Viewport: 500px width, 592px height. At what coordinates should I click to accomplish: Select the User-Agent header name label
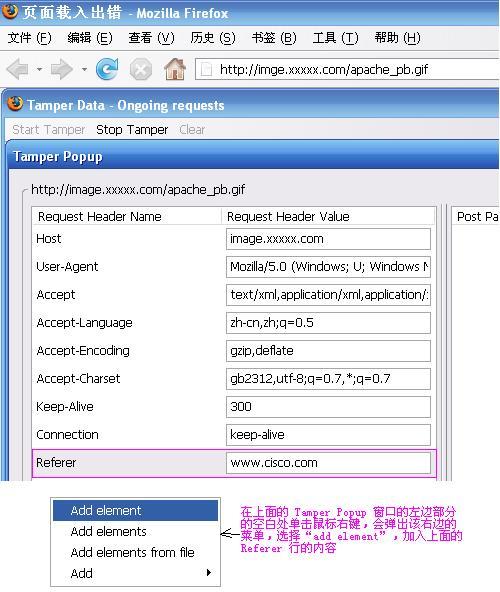(67, 267)
